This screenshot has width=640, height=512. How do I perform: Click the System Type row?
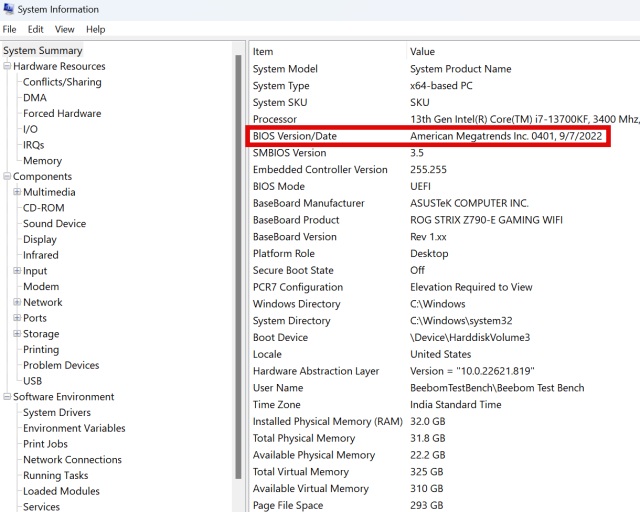click(445, 86)
